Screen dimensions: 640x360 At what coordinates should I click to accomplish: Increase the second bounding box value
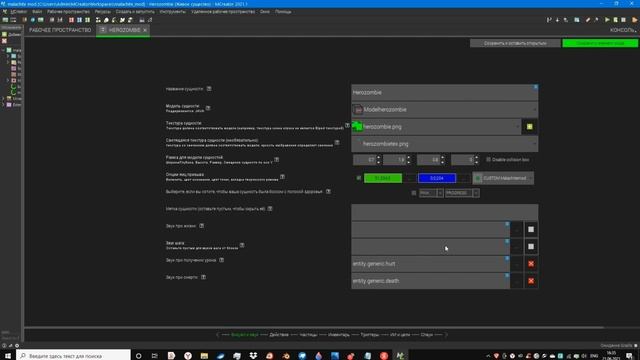tap(409, 157)
